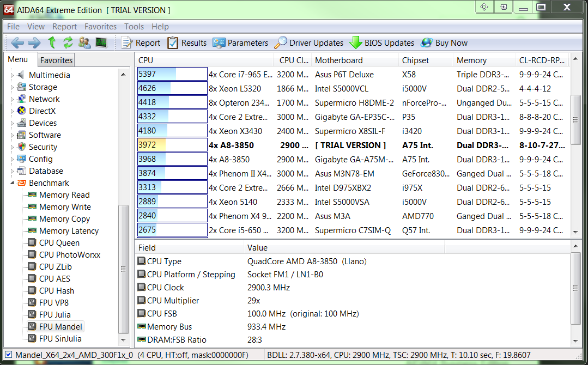Toggle the checkbox beside Mandel_X64 in status bar

[9, 355]
